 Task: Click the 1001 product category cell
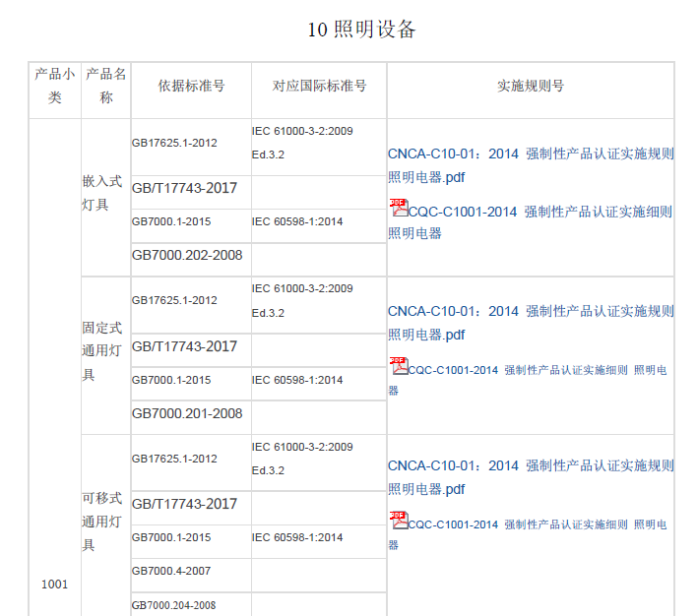(55, 585)
